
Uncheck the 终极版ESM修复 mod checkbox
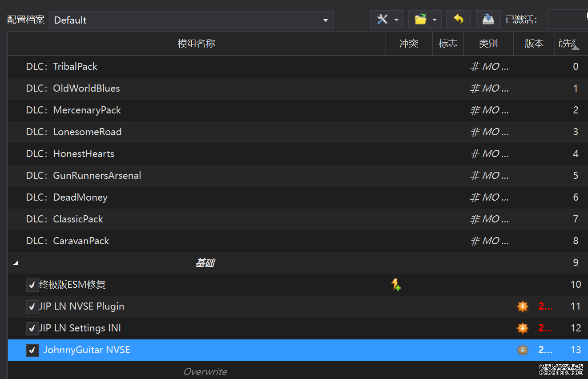point(32,285)
